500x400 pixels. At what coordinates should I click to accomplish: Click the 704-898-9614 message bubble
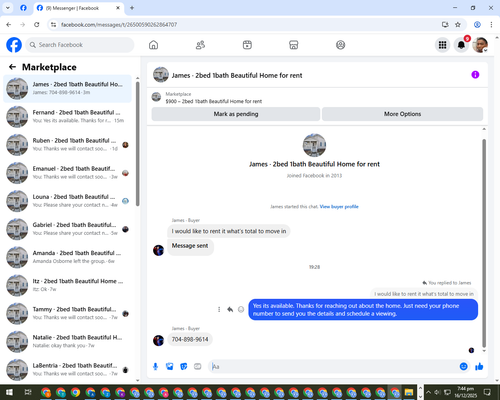pos(190,339)
